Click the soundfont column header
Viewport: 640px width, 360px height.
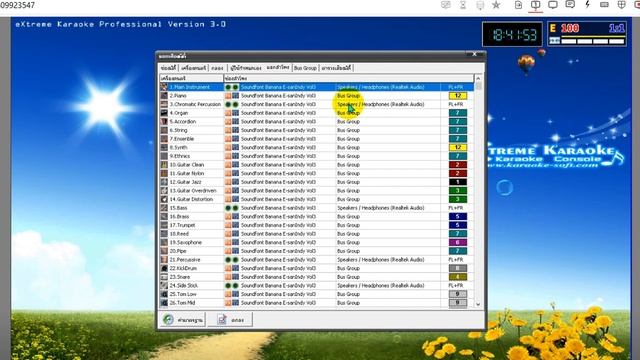pyautogui.click(x=349, y=78)
